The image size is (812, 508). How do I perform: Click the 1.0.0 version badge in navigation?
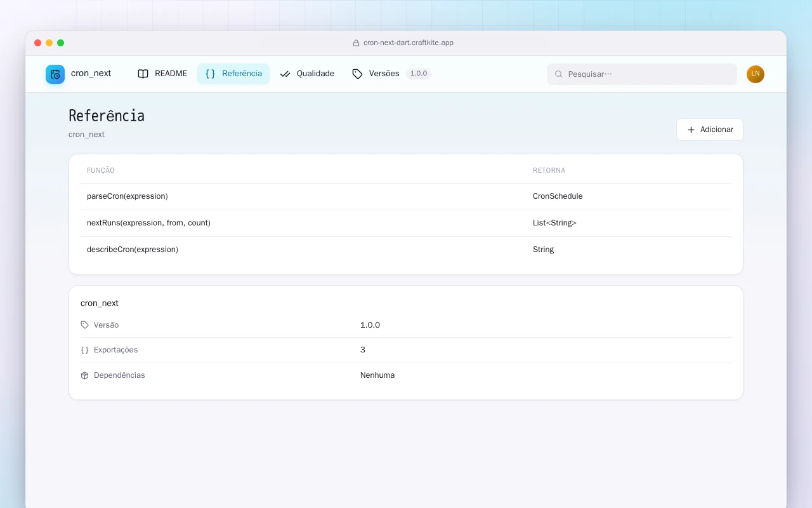point(419,74)
